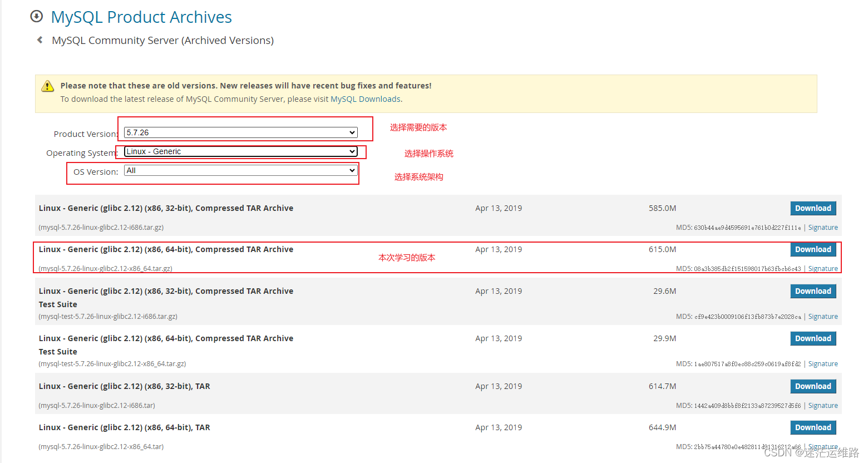Open Signature for mysql-test-5.7.26 x86_64 tar.gz

pyautogui.click(x=823, y=364)
